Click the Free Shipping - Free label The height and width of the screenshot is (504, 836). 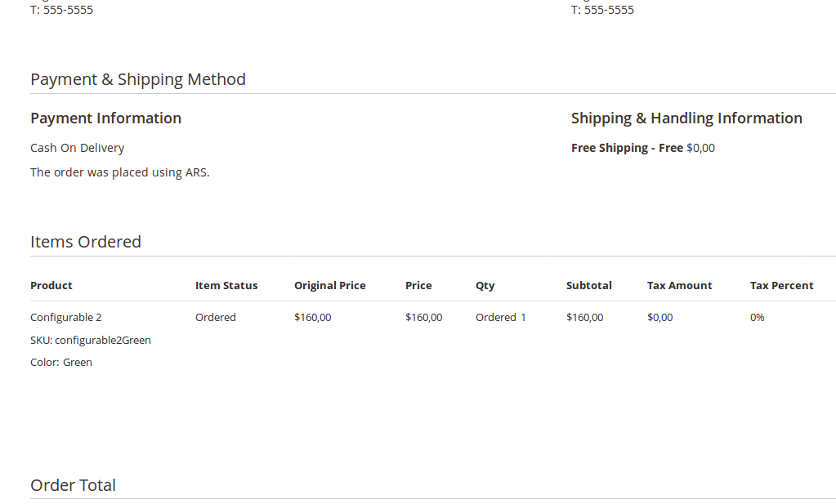[628, 148]
